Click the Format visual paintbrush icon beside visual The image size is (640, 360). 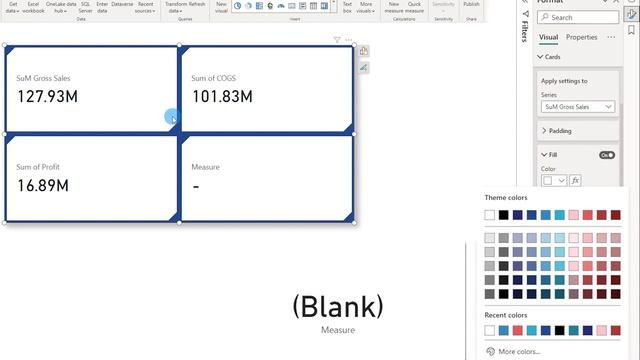click(364, 68)
